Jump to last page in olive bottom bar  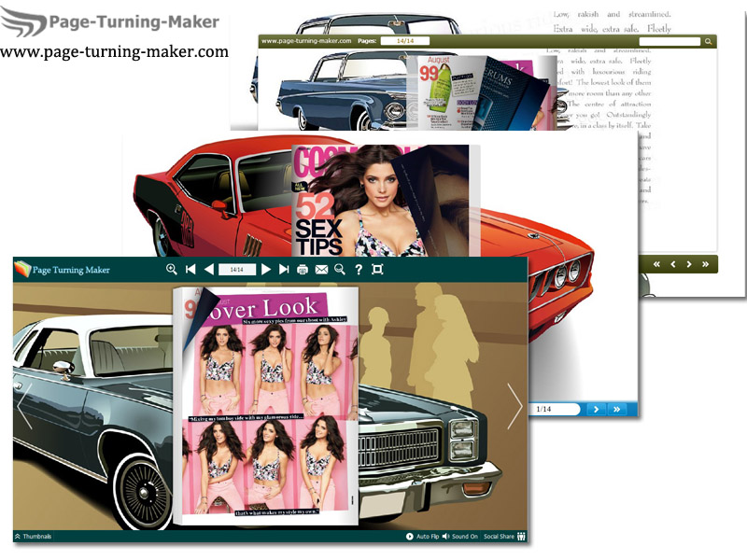[706, 264]
